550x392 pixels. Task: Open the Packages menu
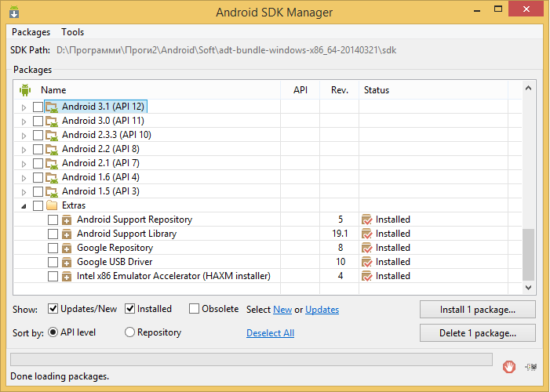click(31, 32)
